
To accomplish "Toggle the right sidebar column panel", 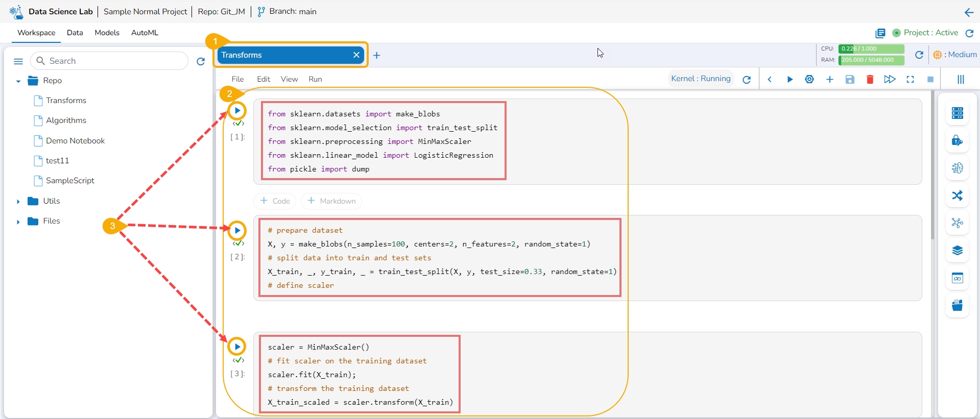I will [x=960, y=80].
